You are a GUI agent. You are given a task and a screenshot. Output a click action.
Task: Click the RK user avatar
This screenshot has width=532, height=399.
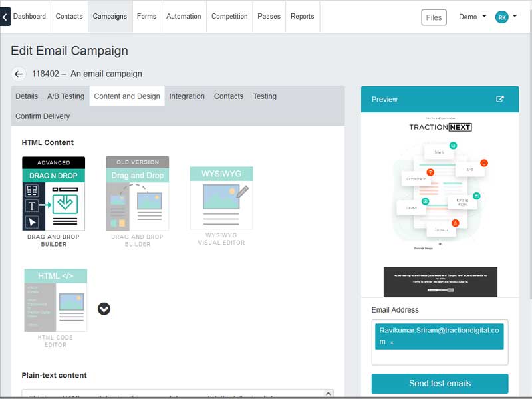click(501, 17)
